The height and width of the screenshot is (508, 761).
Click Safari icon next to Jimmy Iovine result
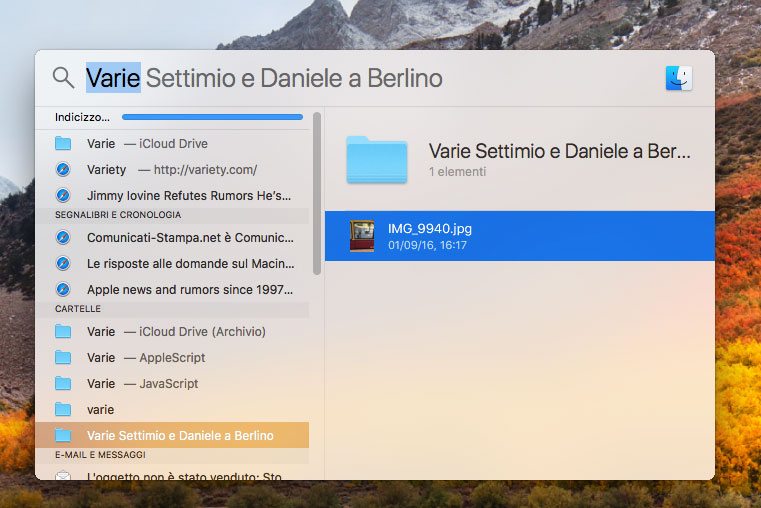(63, 195)
